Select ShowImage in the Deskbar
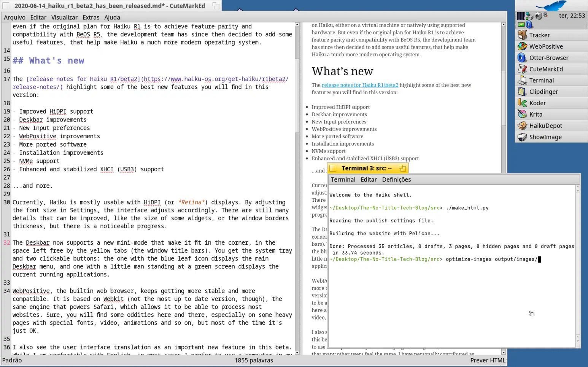588x367 pixels. 545,137
